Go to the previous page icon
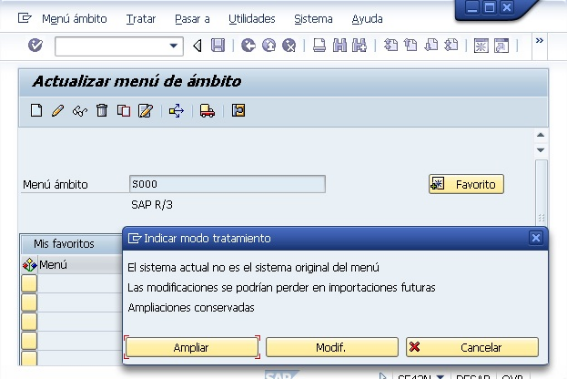Screen dimensions: 567x379 pos(411,45)
